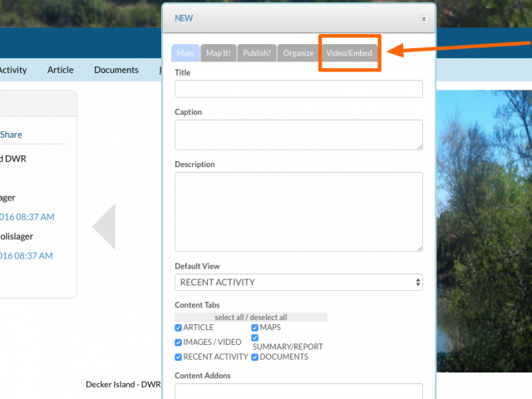Click the Share link in the left panel

coord(12,135)
